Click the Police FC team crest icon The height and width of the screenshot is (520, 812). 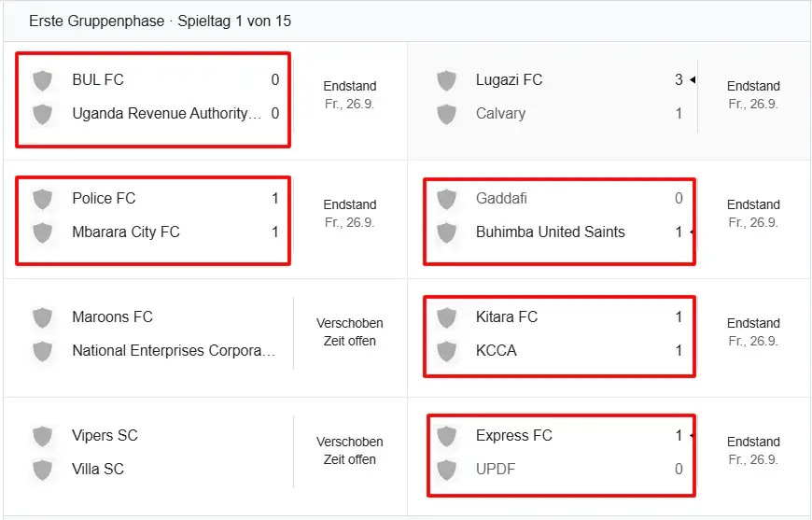click(42, 199)
